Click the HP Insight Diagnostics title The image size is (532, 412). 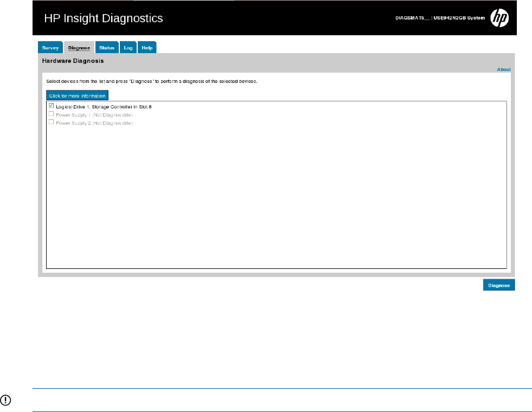103,18
